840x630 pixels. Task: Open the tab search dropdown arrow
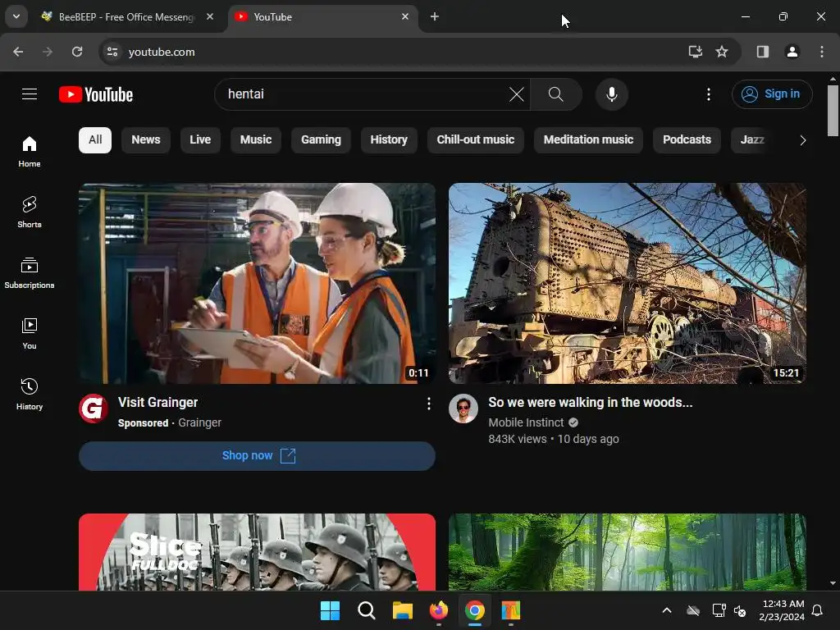point(16,16)
